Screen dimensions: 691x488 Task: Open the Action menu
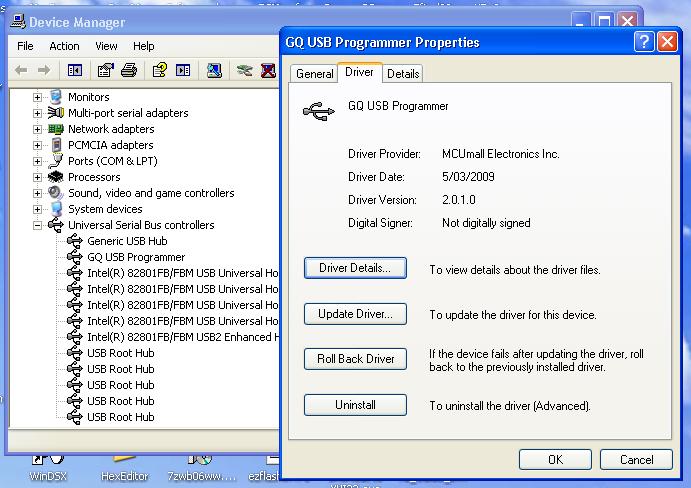64,46
